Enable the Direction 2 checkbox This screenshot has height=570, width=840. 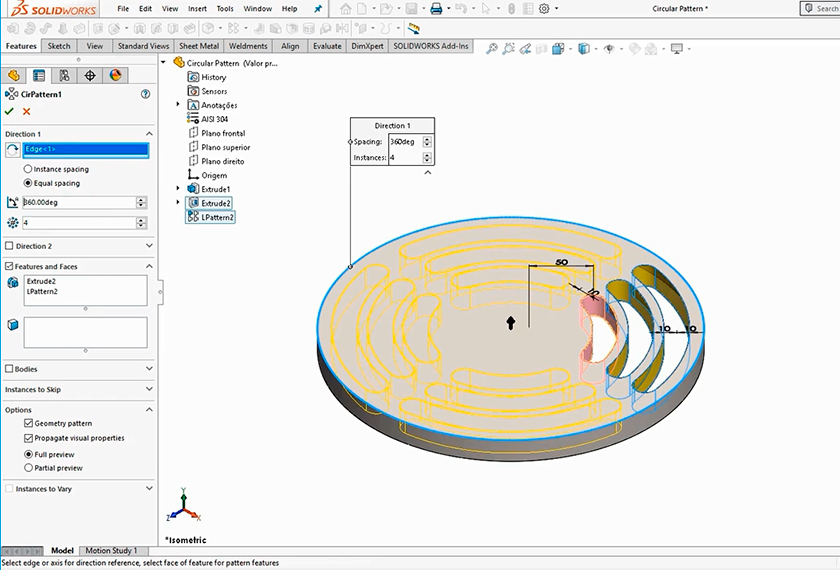point(10,245)
